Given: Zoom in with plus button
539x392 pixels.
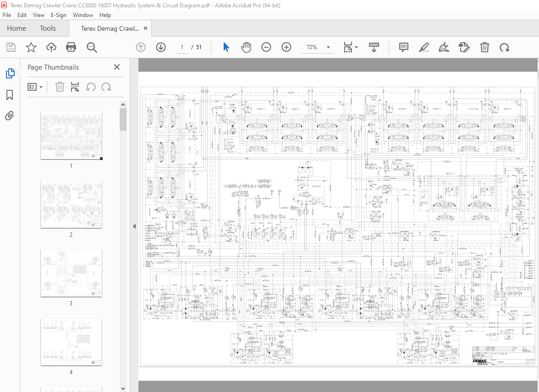Looking at the screenshot, I should tap(286, 47).
